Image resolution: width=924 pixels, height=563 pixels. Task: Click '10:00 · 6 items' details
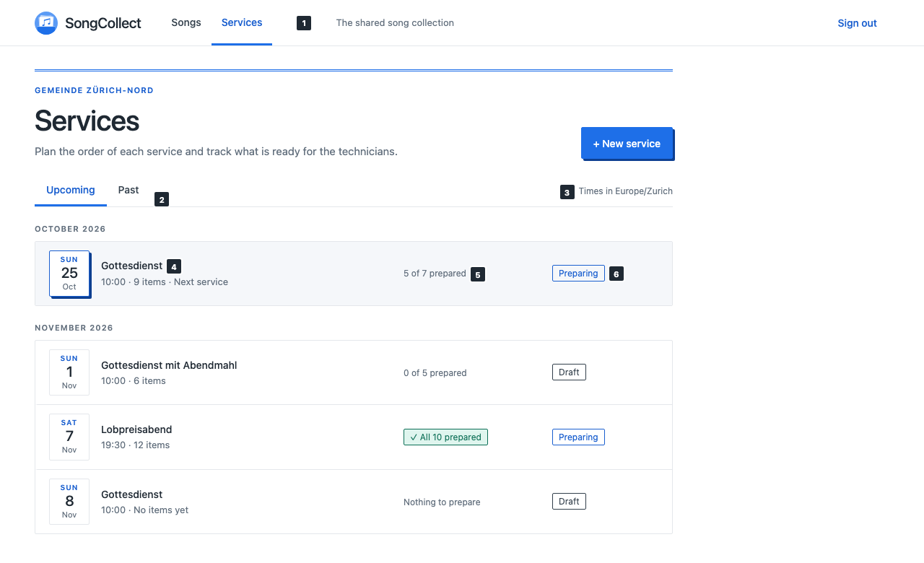click(x=134, y=381)
